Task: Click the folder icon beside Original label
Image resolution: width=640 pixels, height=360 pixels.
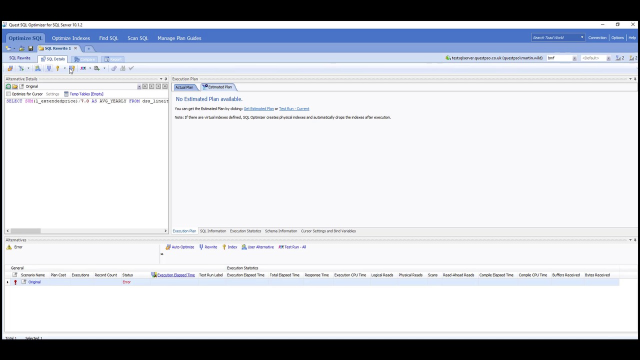Action: (x=15, y=87)
